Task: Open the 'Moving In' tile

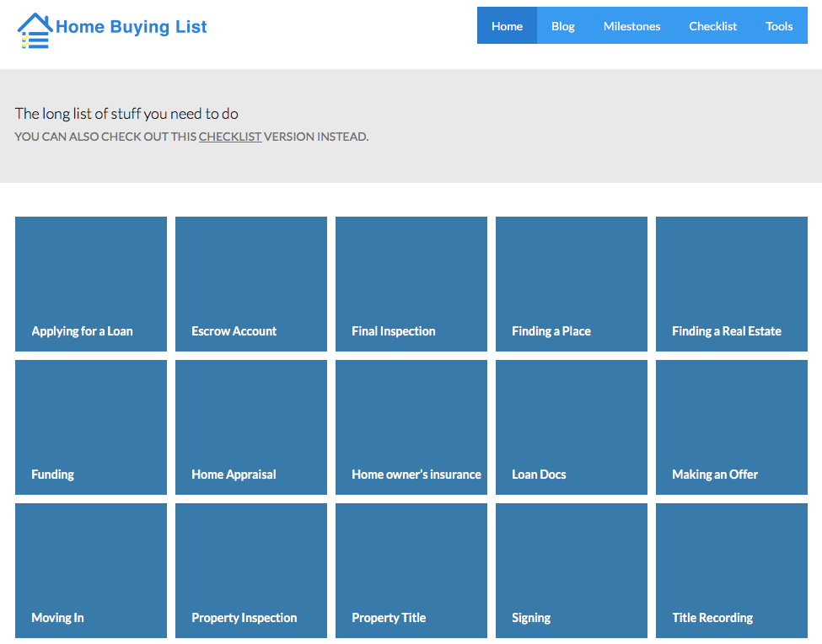Action: [x=90, y=571]
